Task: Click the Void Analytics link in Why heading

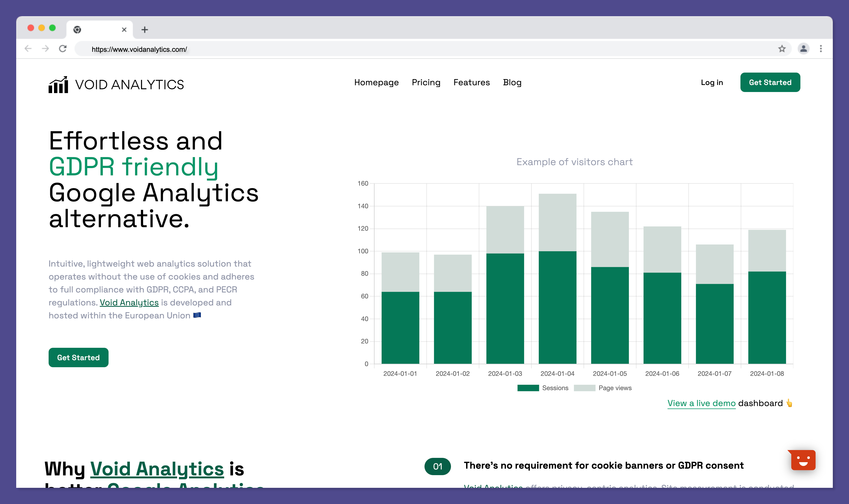Action: tap(157, 469)
